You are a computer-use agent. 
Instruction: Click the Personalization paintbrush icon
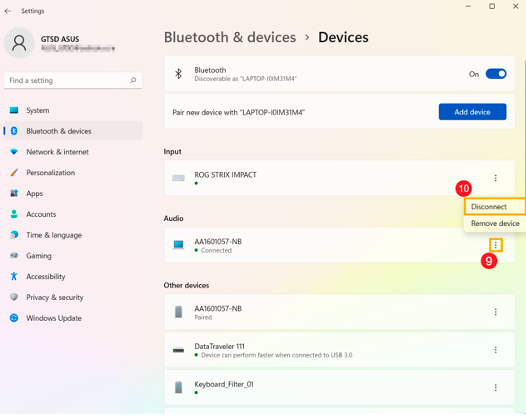pyautogui.click(x=14, y=172)
